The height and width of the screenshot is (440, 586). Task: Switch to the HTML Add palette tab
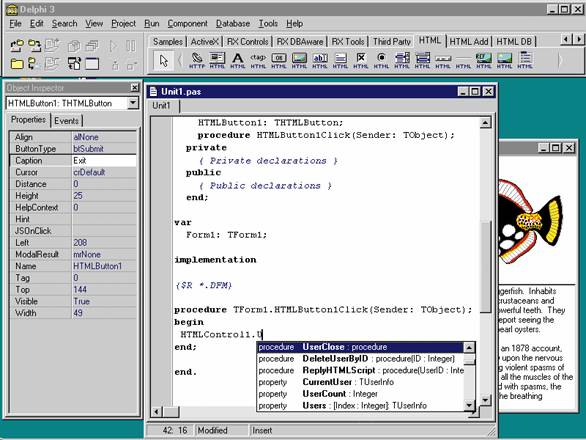(x=469, y=41)
